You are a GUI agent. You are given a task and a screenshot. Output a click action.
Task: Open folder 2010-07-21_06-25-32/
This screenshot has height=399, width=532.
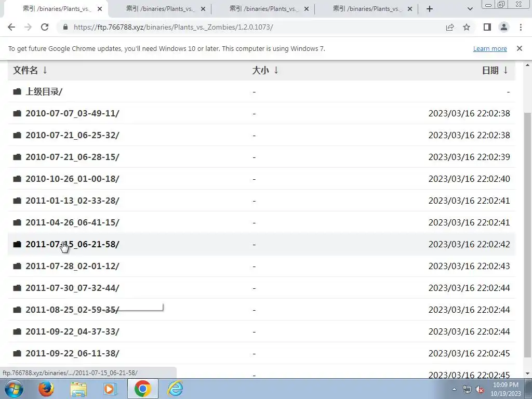click(72, 135)
